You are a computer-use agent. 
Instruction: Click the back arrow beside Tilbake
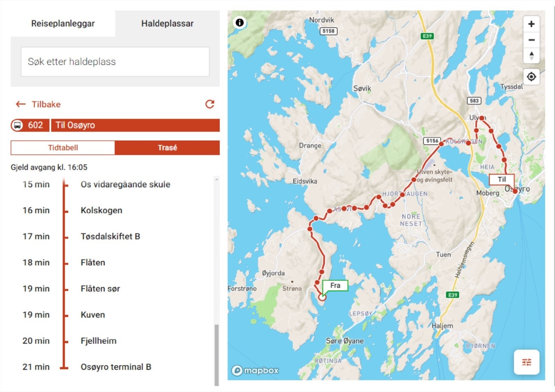tap(20, 104)
